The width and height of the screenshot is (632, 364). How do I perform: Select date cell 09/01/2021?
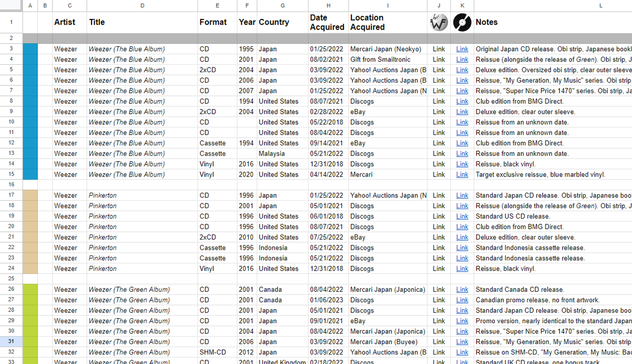click(329, 321)
